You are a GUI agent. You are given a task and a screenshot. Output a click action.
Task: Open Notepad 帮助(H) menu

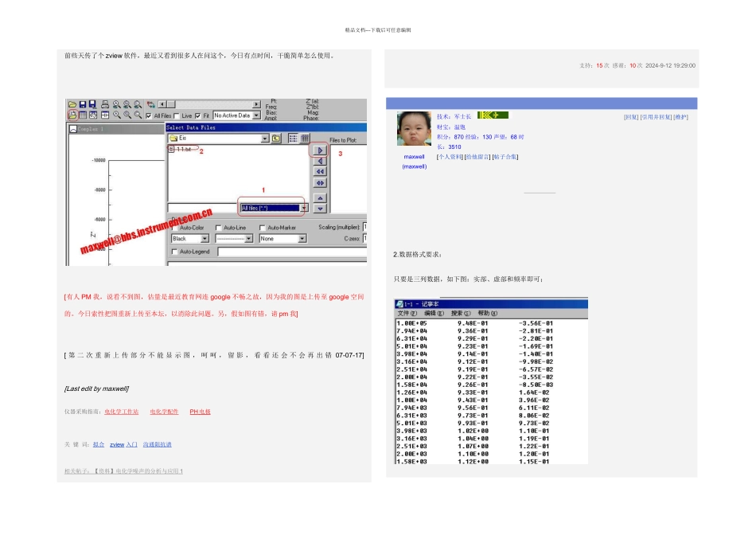pos(488,314)
